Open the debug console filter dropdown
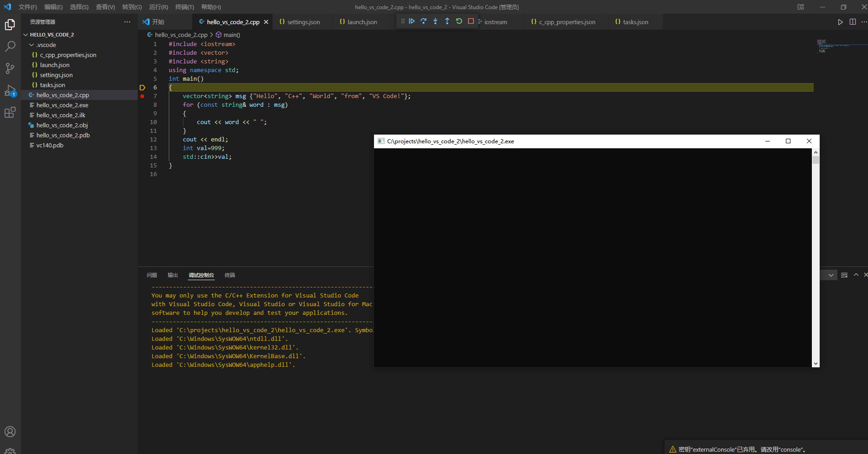The width and height of the screenshot is (868, 454). point(831,275)
